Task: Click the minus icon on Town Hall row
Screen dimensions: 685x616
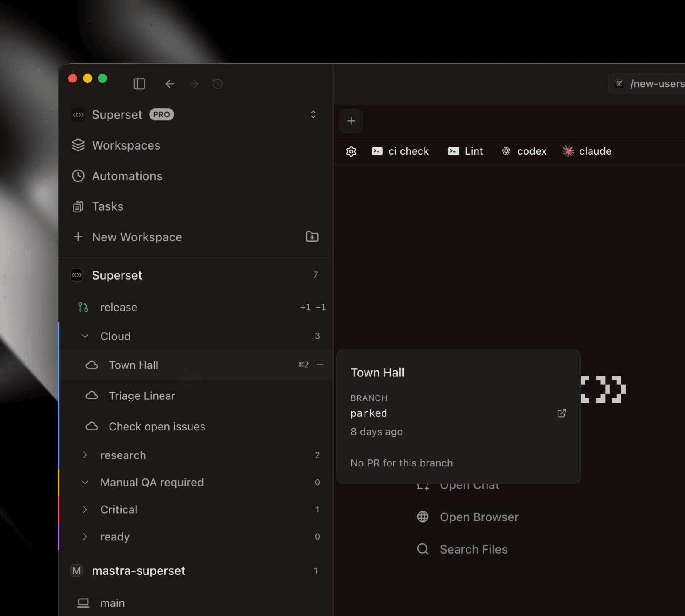Action: pyautogui.click(x=320, y=365)
